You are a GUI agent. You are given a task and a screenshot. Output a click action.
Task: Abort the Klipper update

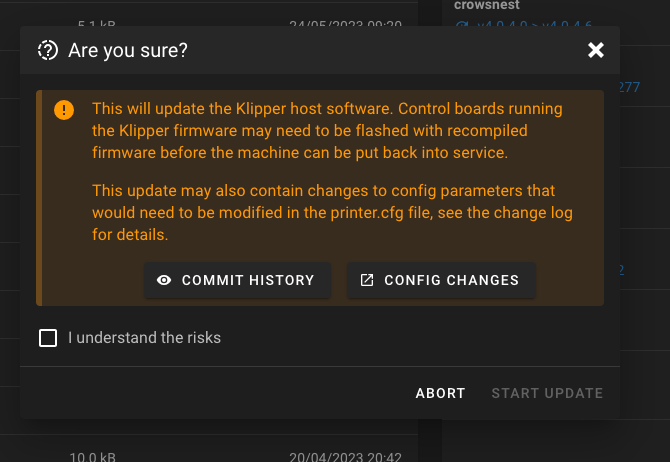pos(441,393)
